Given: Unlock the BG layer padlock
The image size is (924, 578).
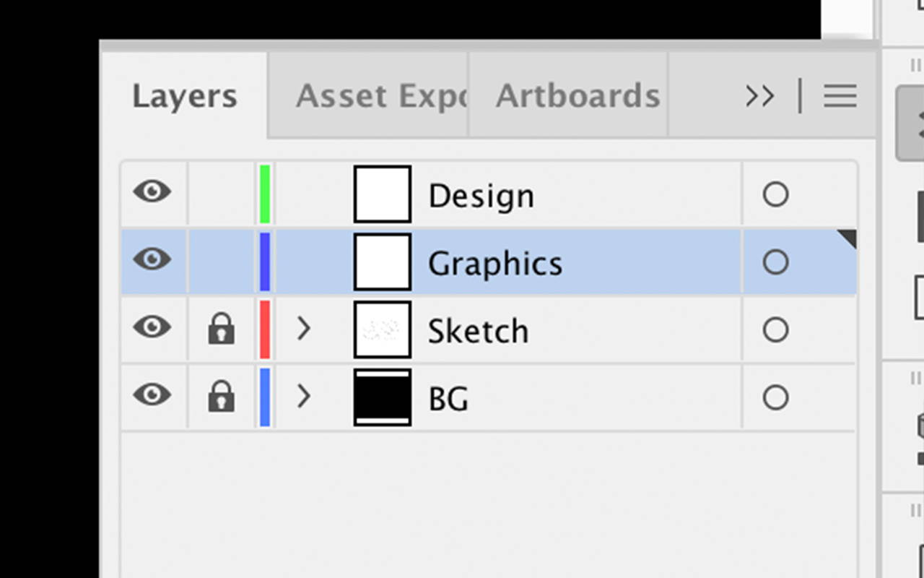Looking at the screenshot, I should click(x=221, y=397).
